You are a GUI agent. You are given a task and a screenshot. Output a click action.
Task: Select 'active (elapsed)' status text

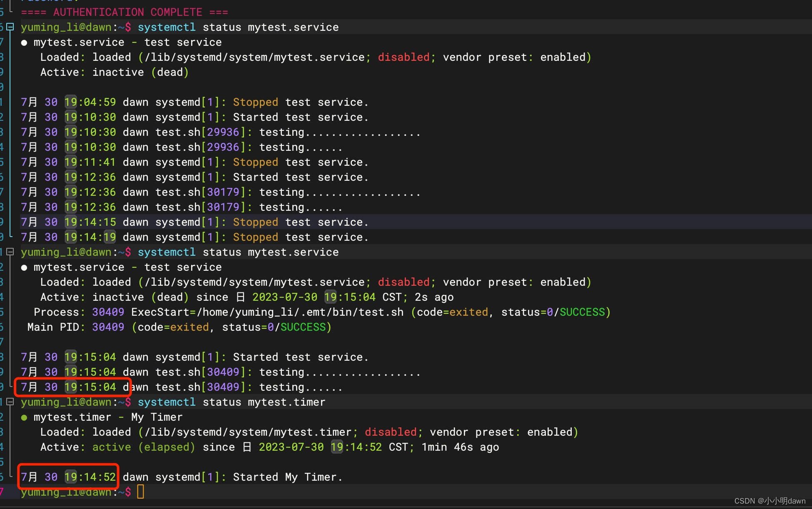(x=144, y=447)
